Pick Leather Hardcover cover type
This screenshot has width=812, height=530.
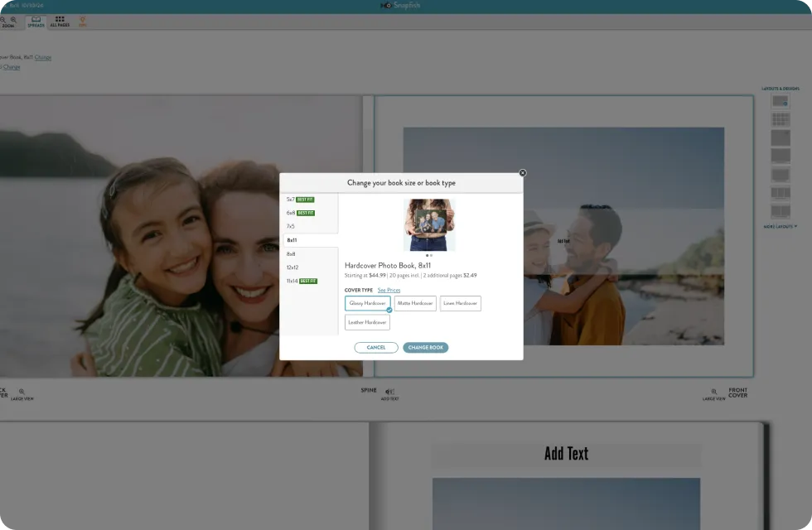click(x=367, y=322)
